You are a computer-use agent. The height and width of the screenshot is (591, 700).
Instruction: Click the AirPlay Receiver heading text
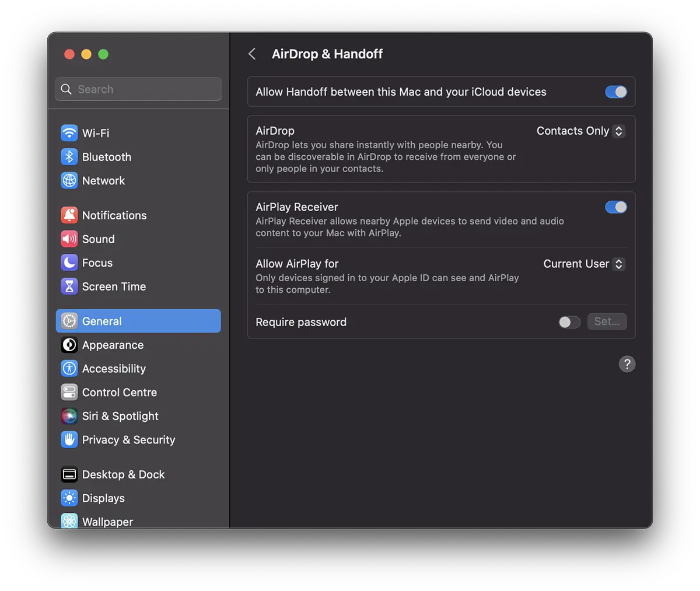point(297,207)
